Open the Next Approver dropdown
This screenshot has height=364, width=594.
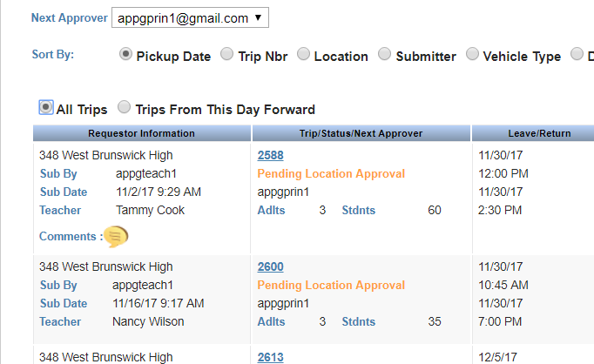point(190,17)
